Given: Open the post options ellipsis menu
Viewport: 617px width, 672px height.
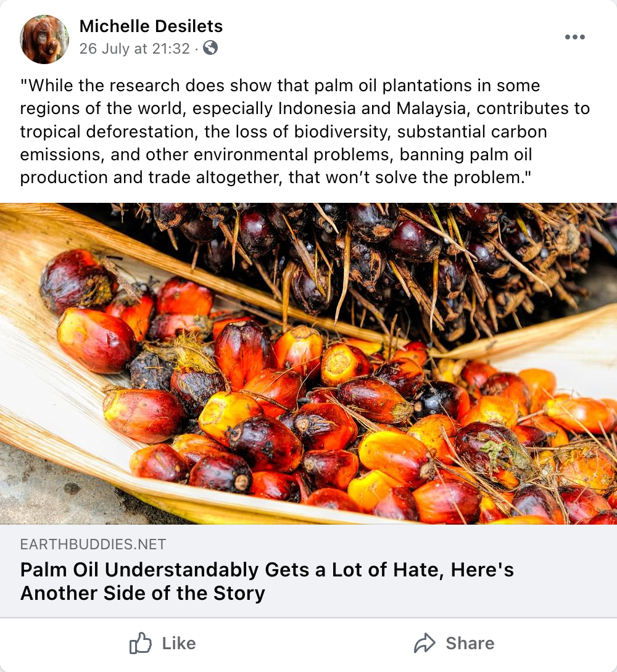Looking at the screenshot, I should (x=575, y=37).
